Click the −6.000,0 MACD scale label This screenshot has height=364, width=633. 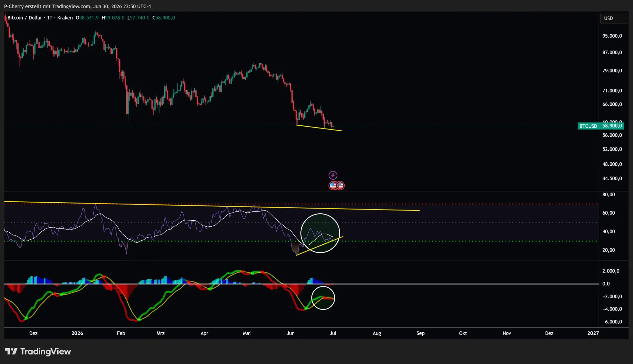(x=612, y=322)
